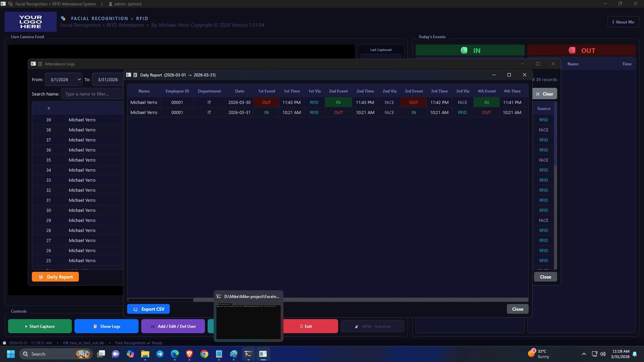Open Add / Edit / Del User
644x362 pixels.
[173, 326]
